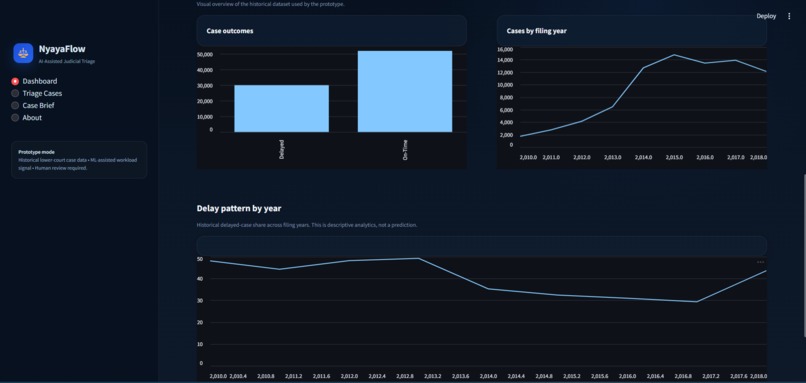Click the 'Visual overview of the historical dataset' caption
This screenshot has width=806, height=383.
270,4
